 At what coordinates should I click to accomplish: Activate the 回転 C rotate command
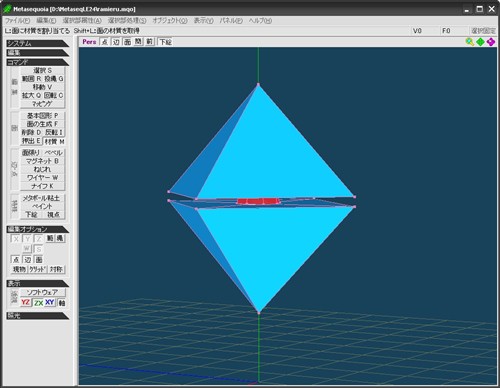coord(54,95)
